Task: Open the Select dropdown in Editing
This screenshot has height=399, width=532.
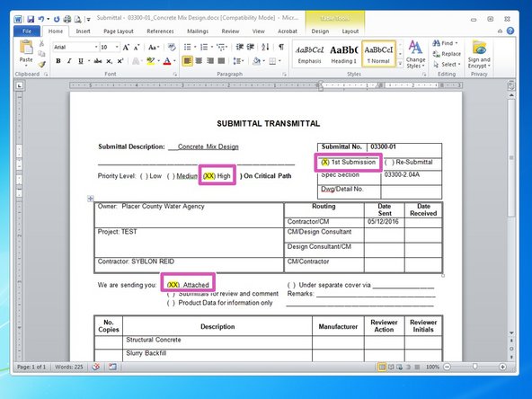Action: click(x=448, y=64)
